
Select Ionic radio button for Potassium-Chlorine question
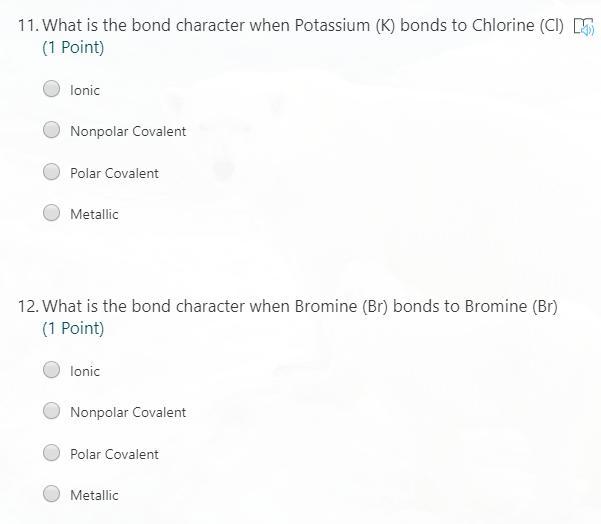[52, 89]
